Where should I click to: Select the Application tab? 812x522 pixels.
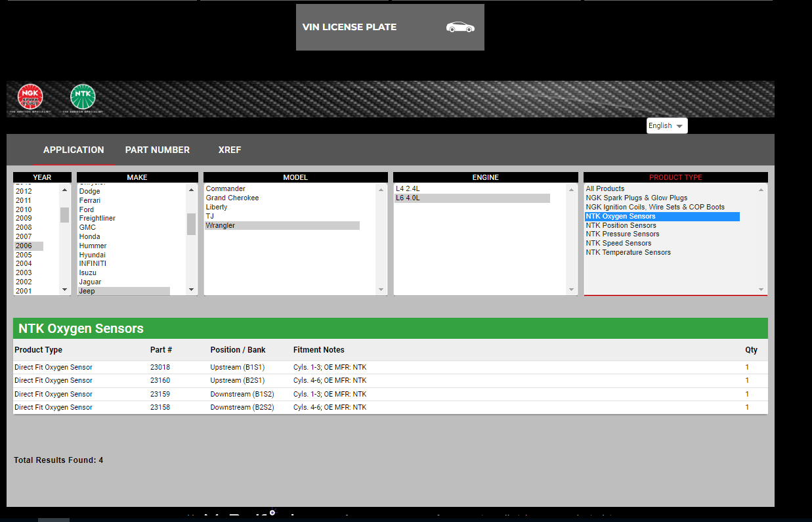pyautogui.click(x=74, y=150)
